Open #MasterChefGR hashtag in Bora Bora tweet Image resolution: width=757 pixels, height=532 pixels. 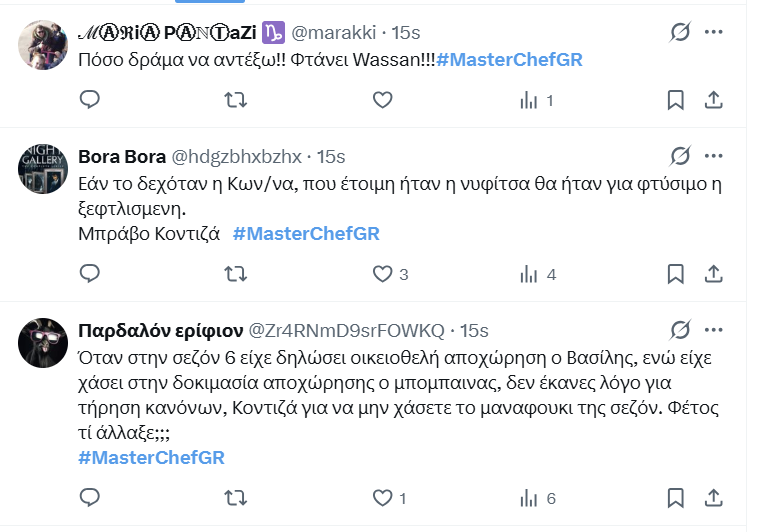(x=306, y=234)
